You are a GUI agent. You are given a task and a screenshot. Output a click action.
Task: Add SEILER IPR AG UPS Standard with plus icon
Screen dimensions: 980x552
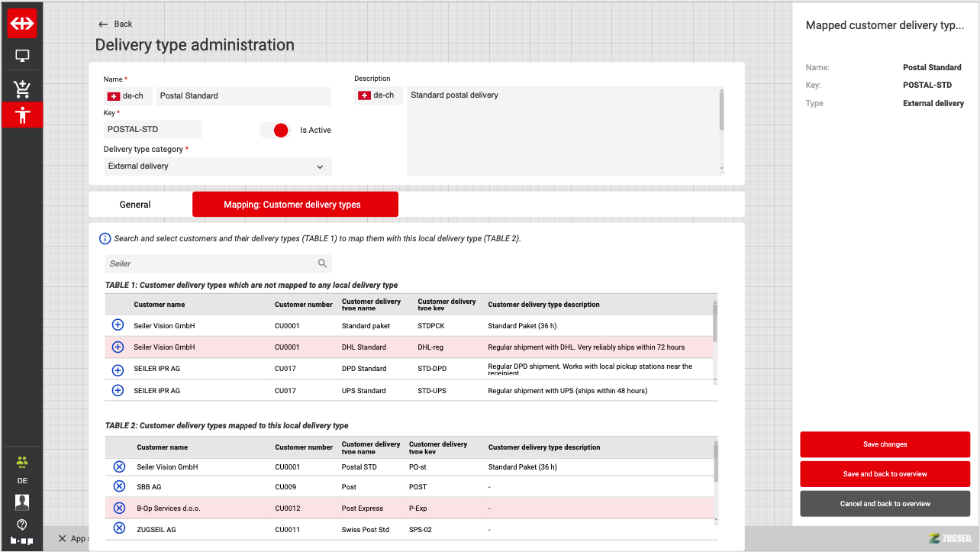[118, 390]
